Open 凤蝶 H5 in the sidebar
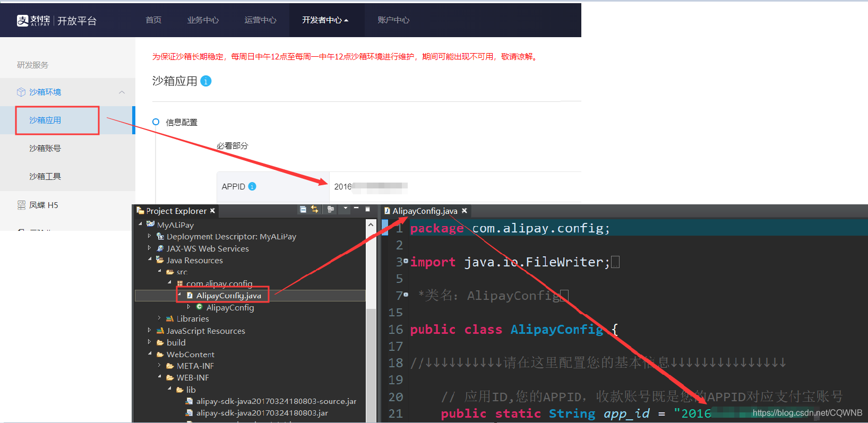This screenshot has height=423, width=868. coord(44,205)
